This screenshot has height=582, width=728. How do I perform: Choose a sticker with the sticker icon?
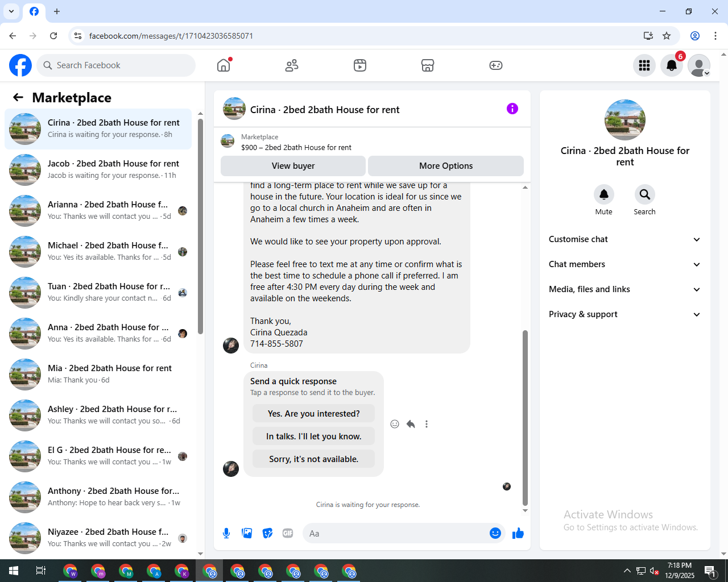(267, 533)
